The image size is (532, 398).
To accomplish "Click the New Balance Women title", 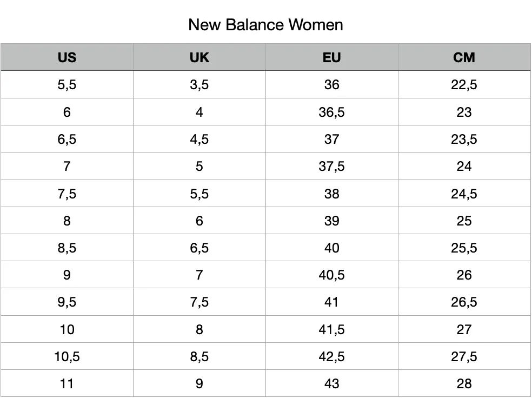I will (x=265, y=25).
